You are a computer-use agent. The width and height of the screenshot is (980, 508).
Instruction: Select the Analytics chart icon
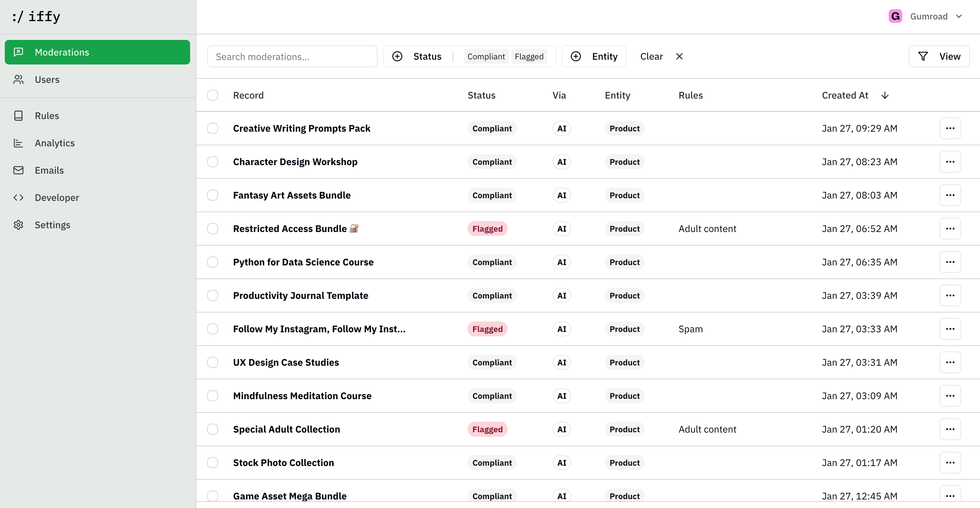click(x=19, y=143)
